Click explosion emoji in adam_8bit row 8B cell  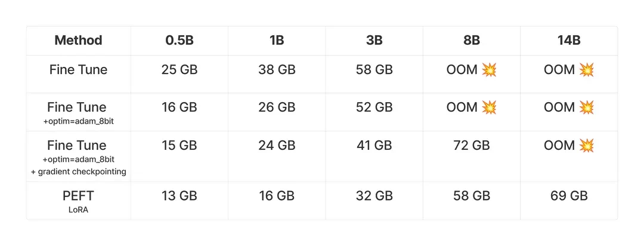(489, 108)
